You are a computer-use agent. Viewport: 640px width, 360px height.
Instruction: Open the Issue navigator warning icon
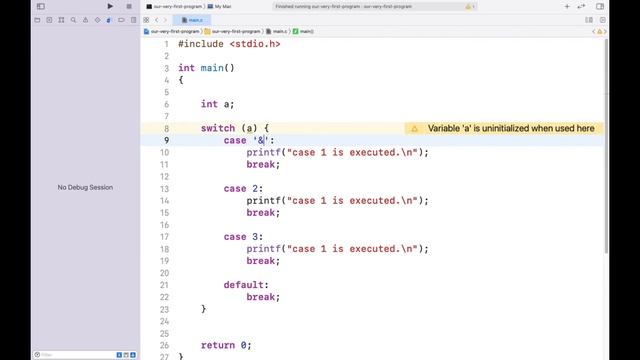click(85, 20)
